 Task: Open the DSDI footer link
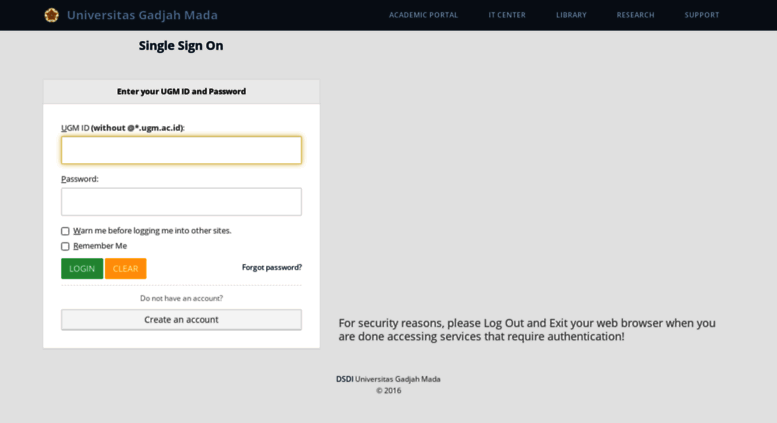coord(344,379)
